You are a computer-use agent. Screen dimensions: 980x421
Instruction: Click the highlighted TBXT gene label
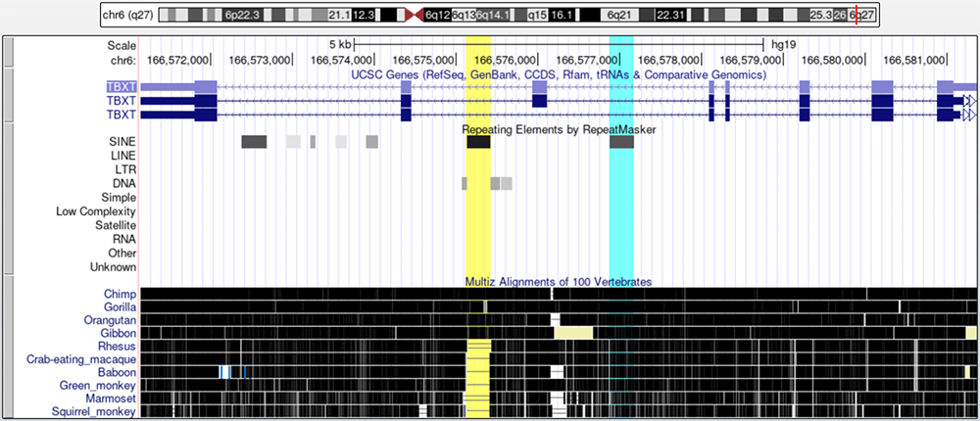tap(122, 86)
